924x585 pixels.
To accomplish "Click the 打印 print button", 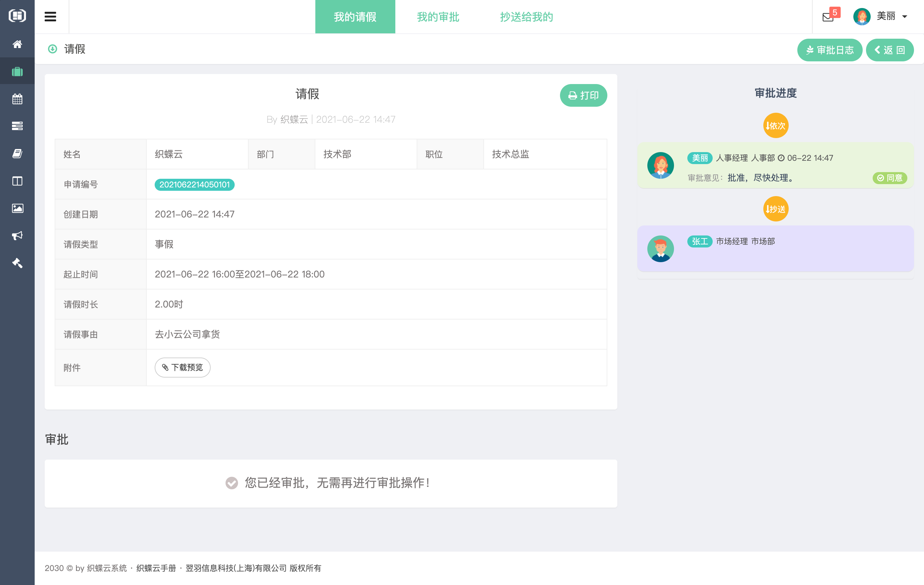I will coord(583,95).
